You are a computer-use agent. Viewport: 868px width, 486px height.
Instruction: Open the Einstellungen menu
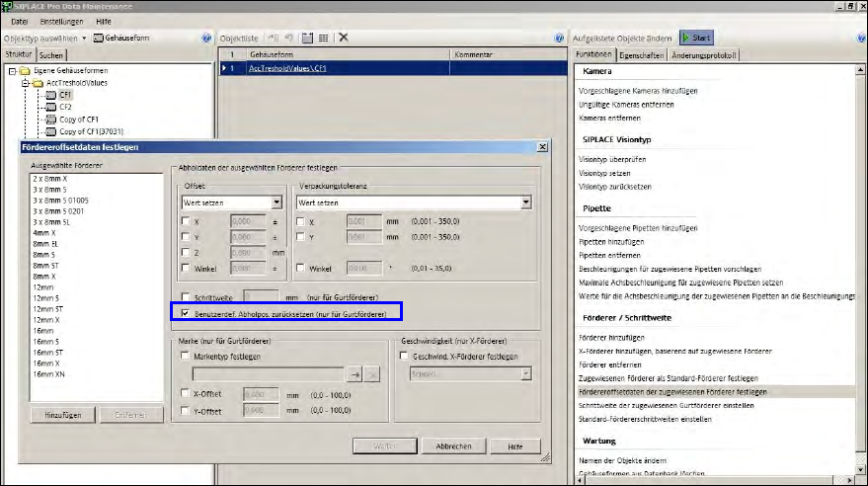(x=61, y=21)
